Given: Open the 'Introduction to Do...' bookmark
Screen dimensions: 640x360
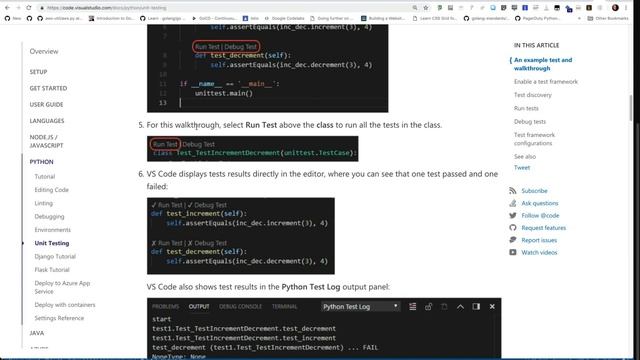Looking at the screenshot, I should coord(112,18).
